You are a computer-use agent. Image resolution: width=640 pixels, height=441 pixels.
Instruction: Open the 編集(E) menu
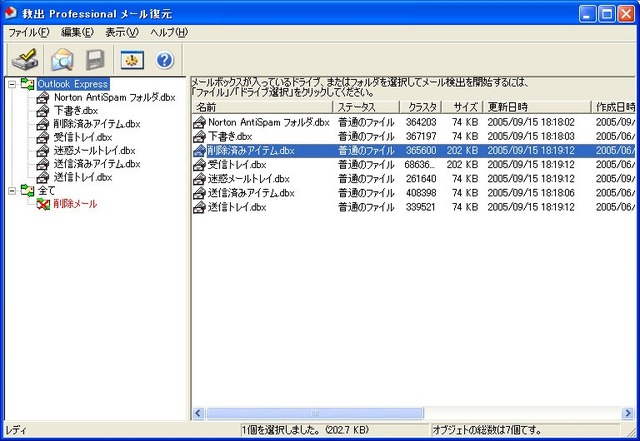[x=77, y=32]
